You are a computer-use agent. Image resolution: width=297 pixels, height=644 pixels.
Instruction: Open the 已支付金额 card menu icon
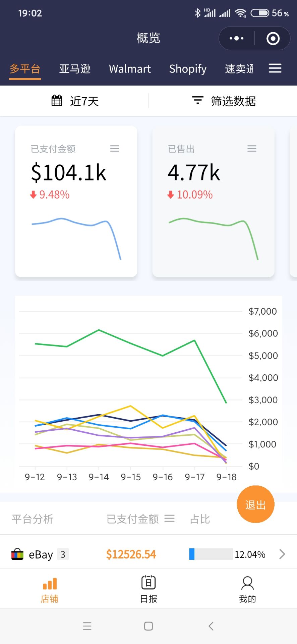115,149
